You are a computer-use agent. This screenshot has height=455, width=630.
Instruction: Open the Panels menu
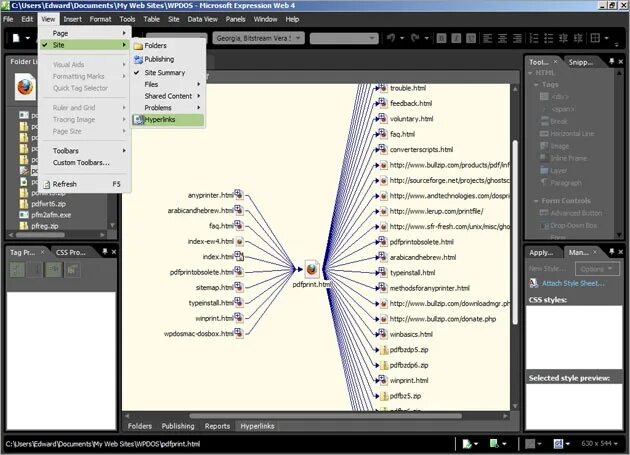235,19
